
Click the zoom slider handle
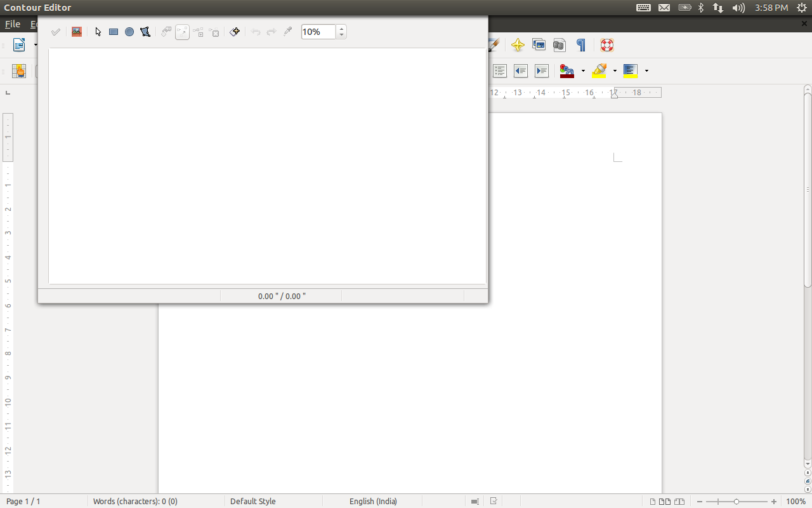pyautogui.click(x=736, y=502)
